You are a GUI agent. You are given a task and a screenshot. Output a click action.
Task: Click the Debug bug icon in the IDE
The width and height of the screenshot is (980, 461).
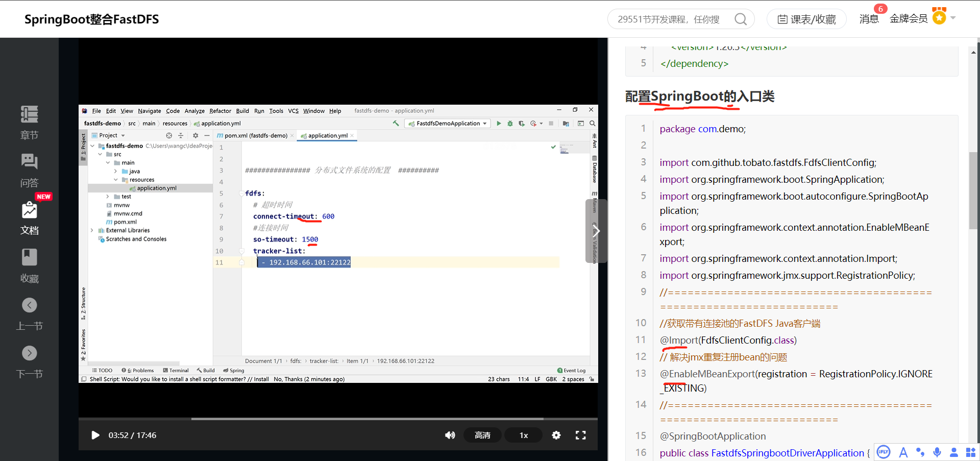pyautogui.click(x=510, y=124)
